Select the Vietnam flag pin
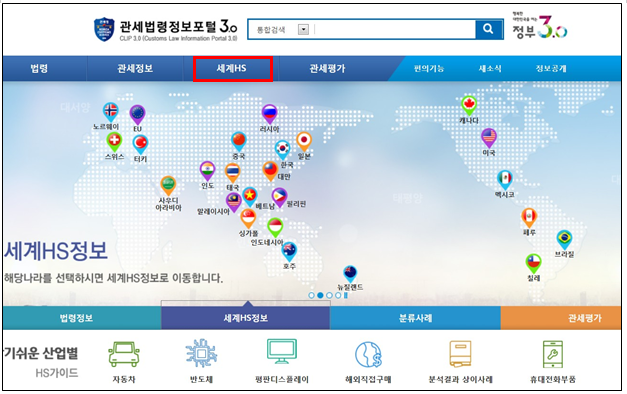 (250, 196)
